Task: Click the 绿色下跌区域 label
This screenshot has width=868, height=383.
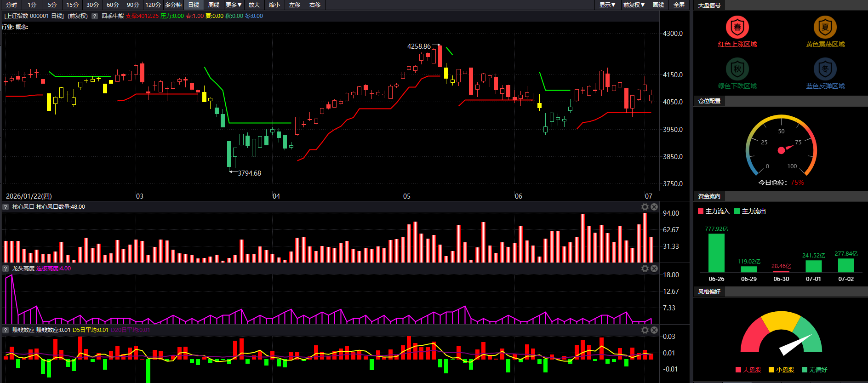Action: click(x=737, y=86)
